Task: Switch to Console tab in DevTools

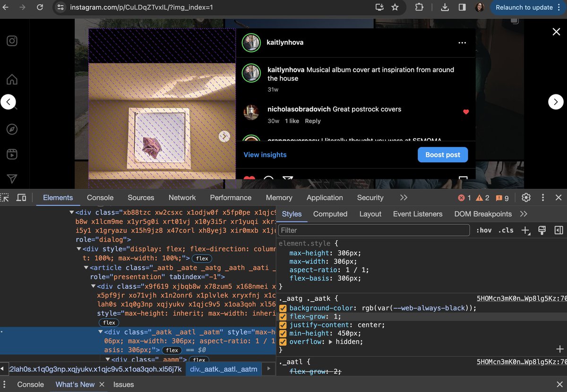Action: point(100,197)
